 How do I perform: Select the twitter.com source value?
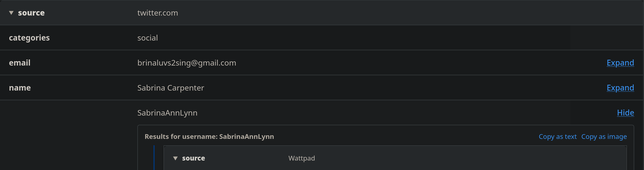[x=157, y=13]
